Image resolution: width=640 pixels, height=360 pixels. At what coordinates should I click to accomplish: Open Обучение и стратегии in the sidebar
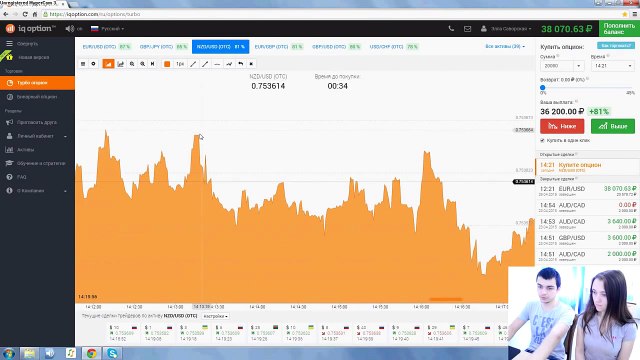[37, 163]
